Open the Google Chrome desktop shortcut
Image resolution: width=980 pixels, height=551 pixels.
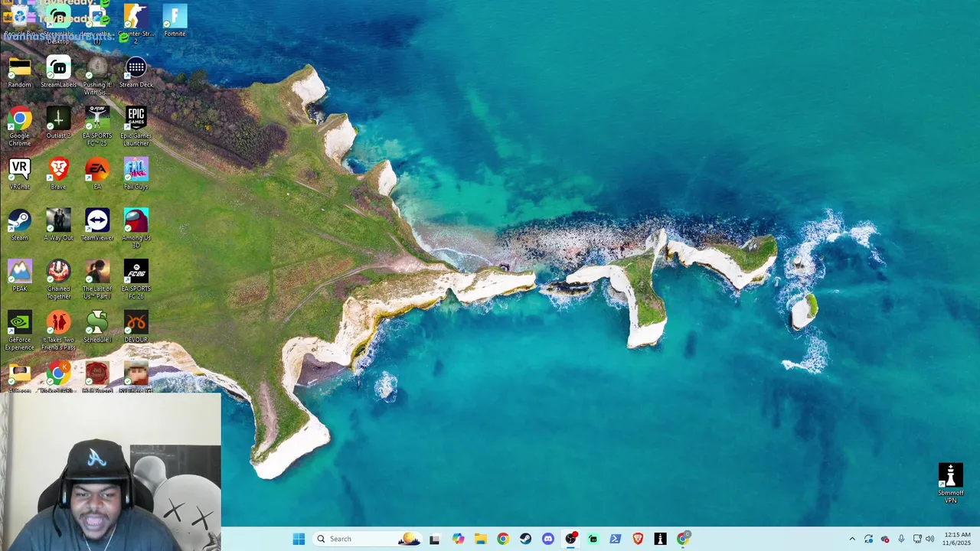click(x=20, y=126)
